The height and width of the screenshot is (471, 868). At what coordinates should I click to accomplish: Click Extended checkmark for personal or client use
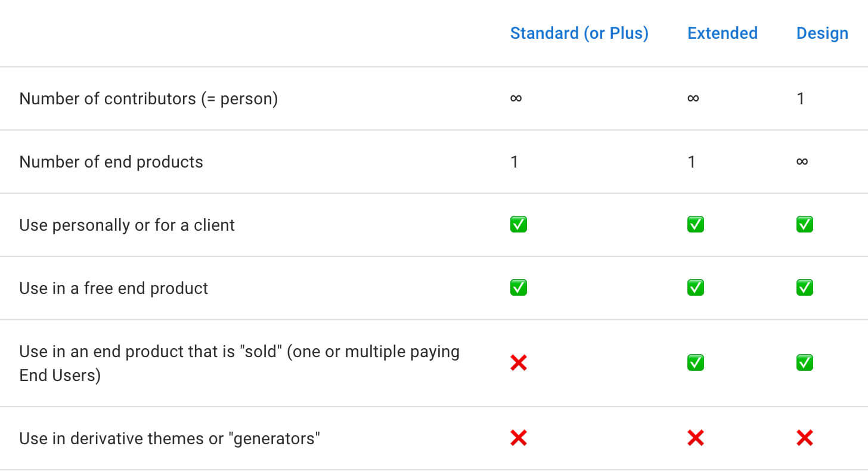click(x=696, y=225)
